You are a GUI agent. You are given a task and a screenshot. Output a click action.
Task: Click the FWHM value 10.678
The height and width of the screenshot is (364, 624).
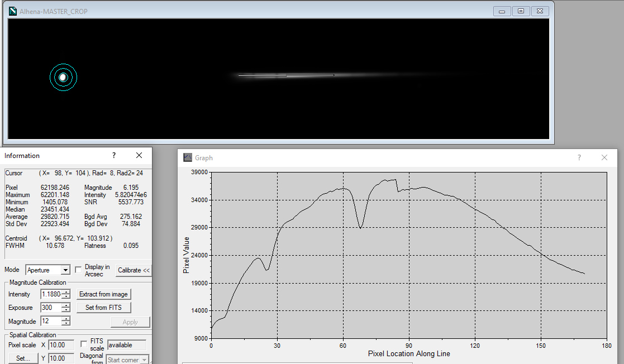pos(55,246)
